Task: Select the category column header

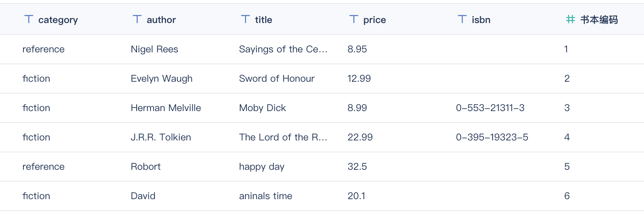Action: (x=58, y=20)
